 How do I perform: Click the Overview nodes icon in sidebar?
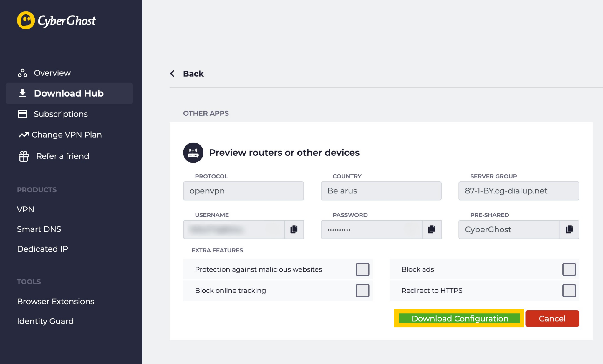tap(22, 73)
